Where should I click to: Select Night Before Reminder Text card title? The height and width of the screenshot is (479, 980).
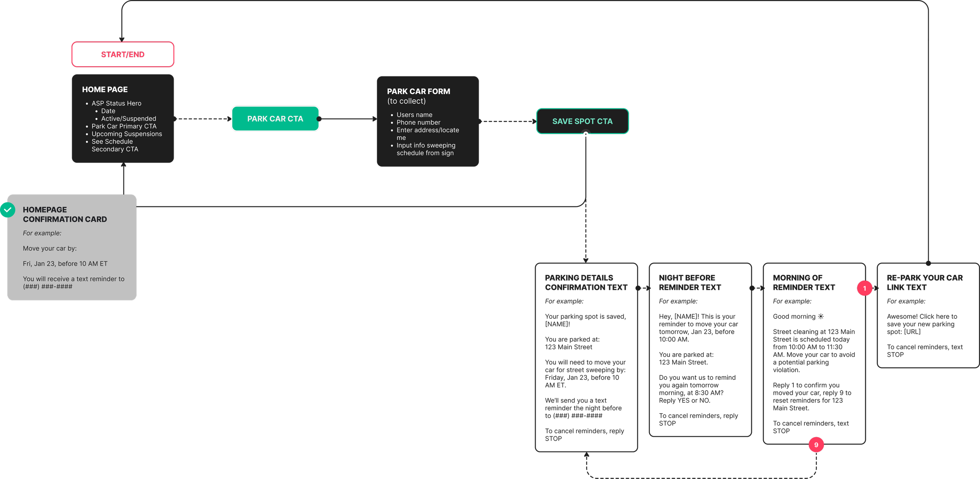coord(690,282)
